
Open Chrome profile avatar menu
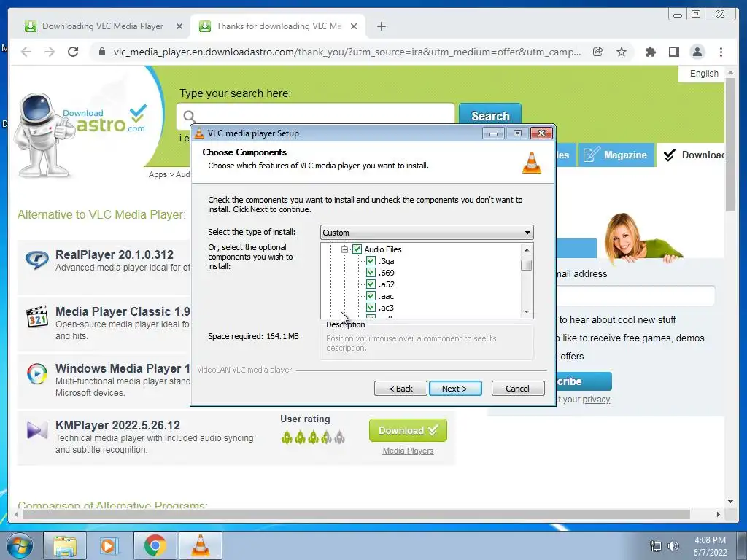point(697,52)
